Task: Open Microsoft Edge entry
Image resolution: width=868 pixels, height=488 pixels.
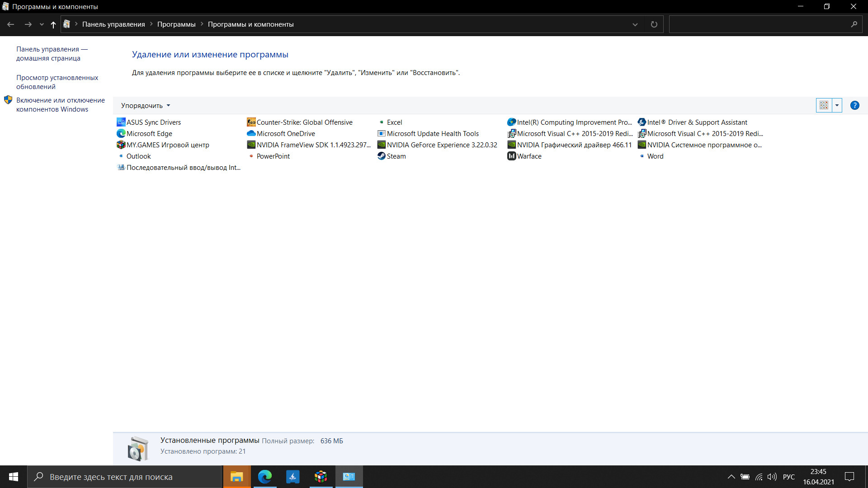Action: click(149, 133)
